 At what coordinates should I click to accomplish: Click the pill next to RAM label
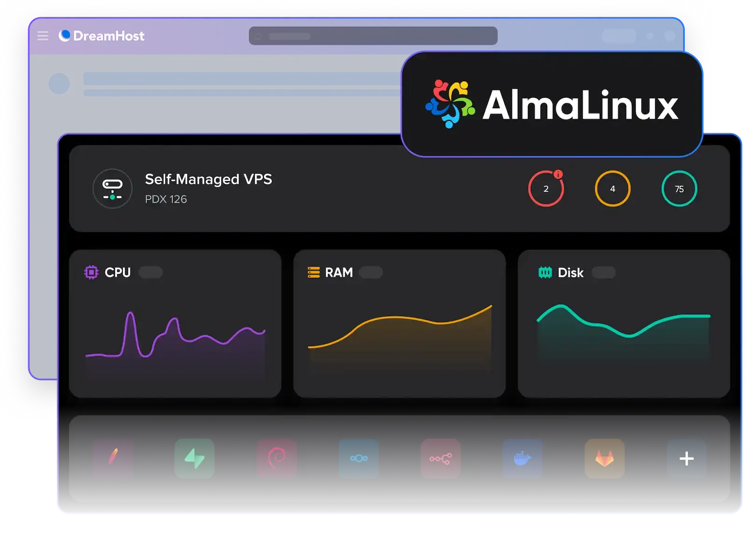[x=371, y=272]
